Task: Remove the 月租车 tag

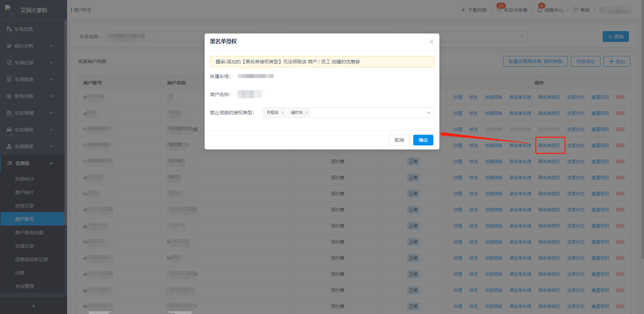Action: point(282,113)
